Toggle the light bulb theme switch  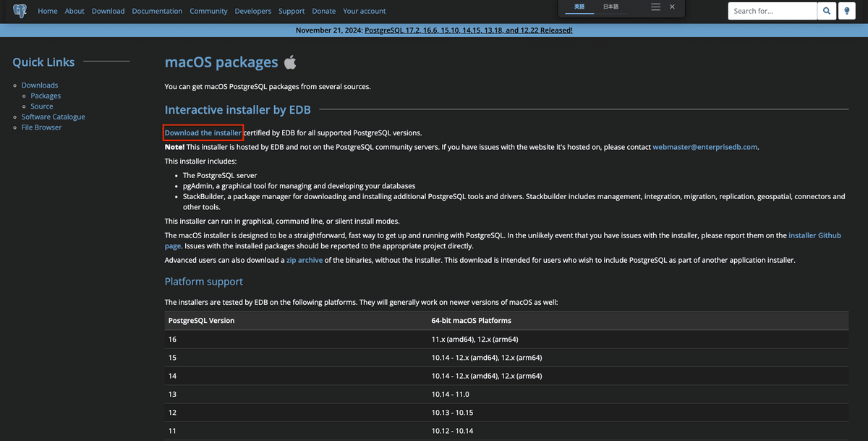point(847,11)
